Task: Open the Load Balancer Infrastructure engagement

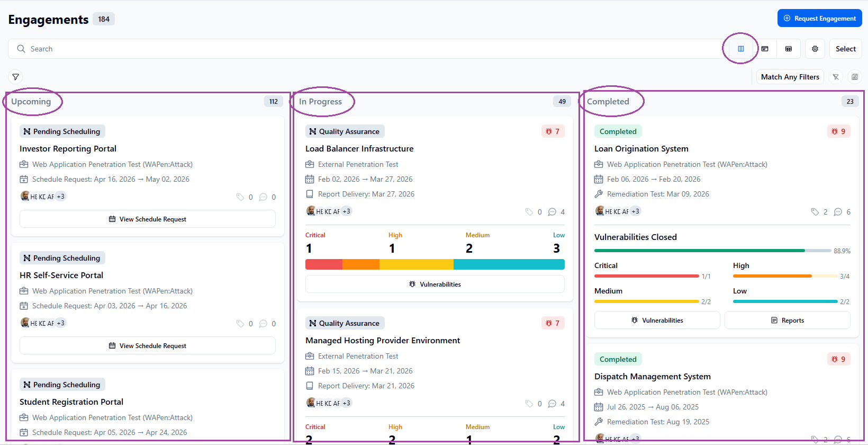Action: [x=359, y=149]
